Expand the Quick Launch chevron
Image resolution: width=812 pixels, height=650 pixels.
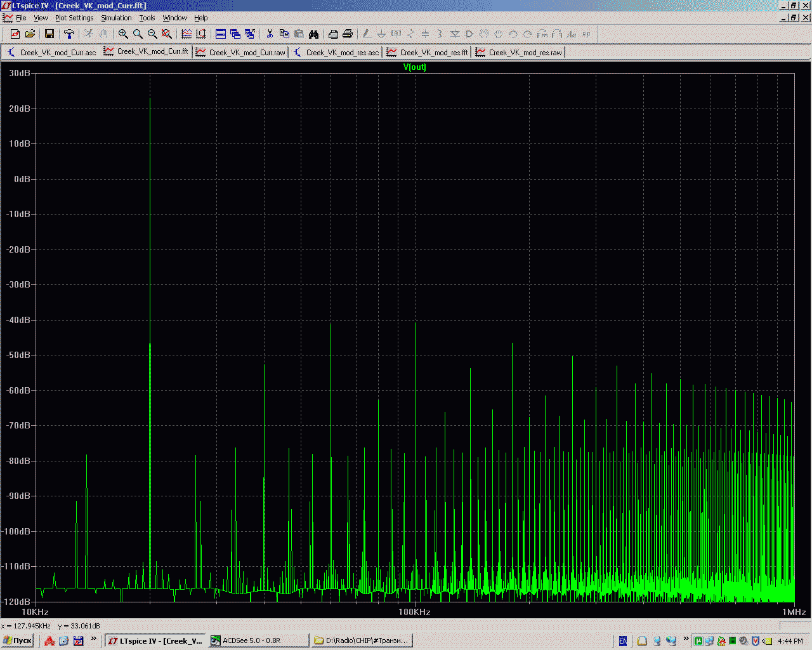pos(94,639)
